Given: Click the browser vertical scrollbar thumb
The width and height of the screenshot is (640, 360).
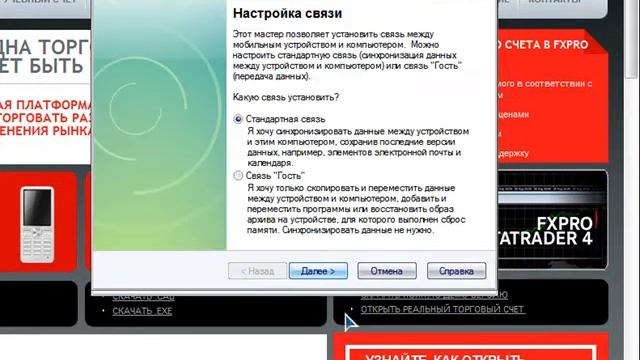Looking at the screenshot, I should coord(632,39).
